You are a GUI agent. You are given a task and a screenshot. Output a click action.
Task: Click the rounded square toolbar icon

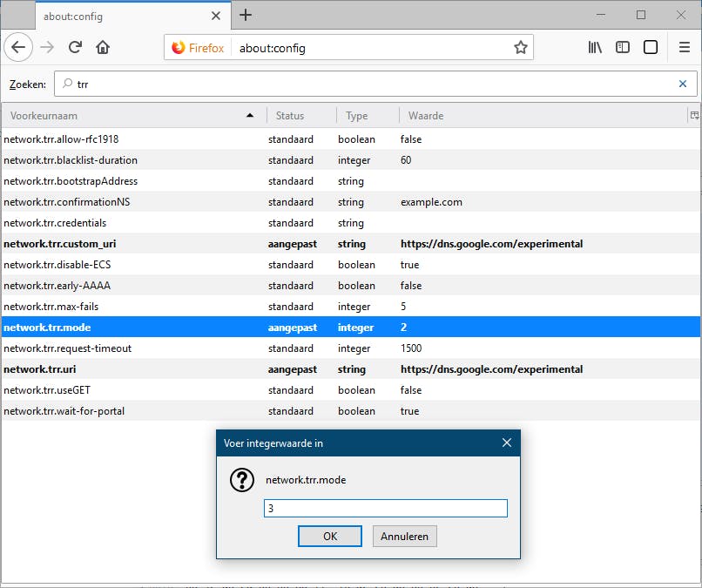click(650, 47)
